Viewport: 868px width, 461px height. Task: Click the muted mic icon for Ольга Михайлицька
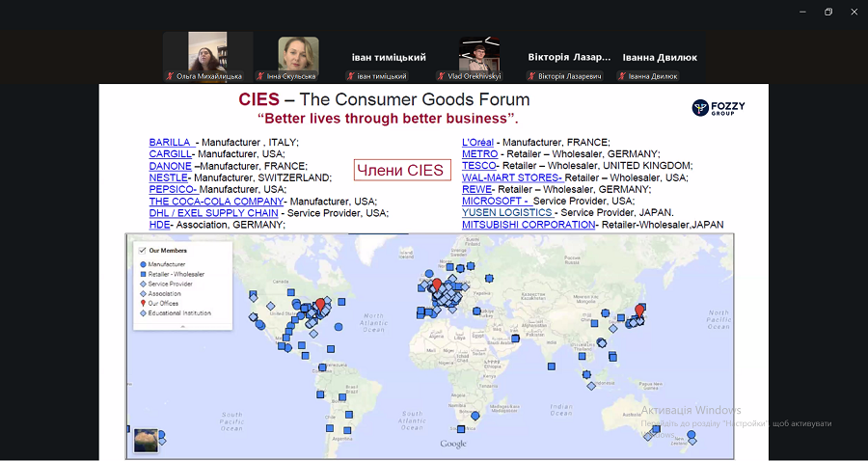(171, 76)
